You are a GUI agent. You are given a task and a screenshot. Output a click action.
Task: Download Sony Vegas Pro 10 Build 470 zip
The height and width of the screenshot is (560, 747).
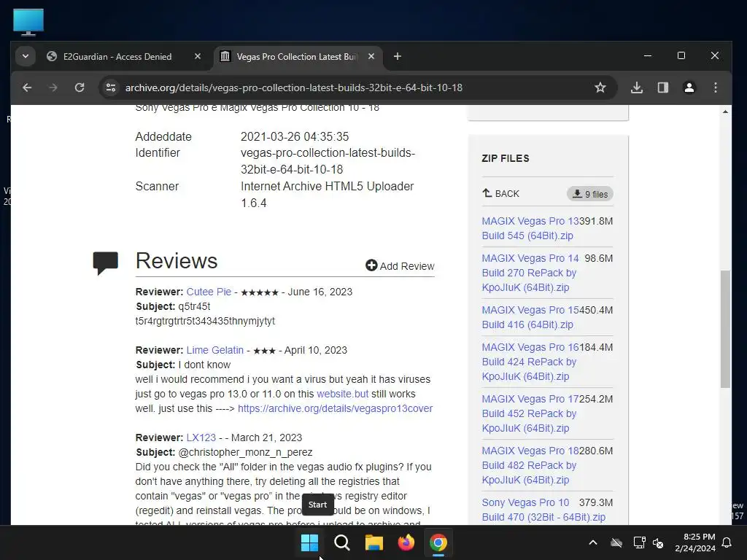(x=543, y=510)
